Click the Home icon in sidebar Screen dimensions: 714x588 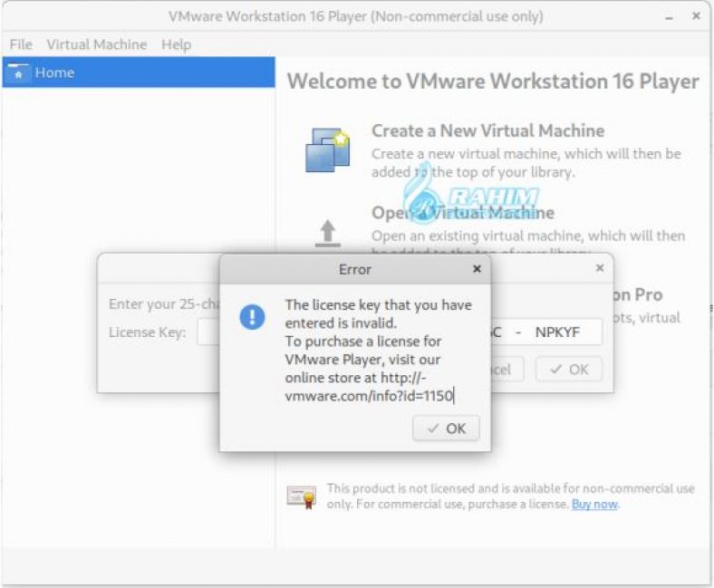tap(18, 72)
